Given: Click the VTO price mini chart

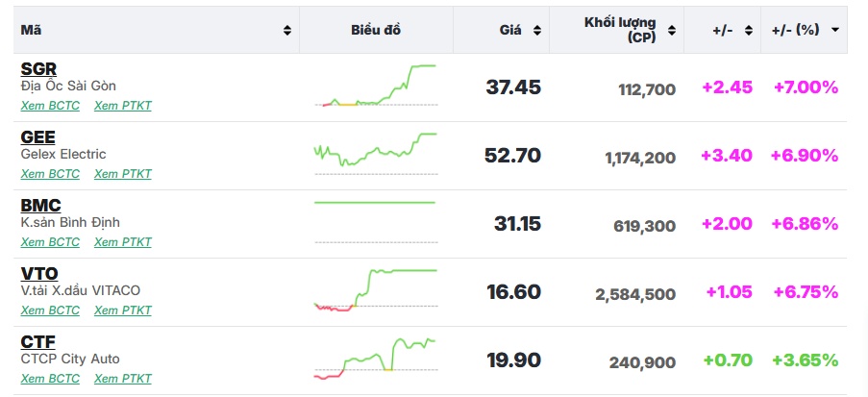Looking at the screenshot, I should tap(376, 290).
